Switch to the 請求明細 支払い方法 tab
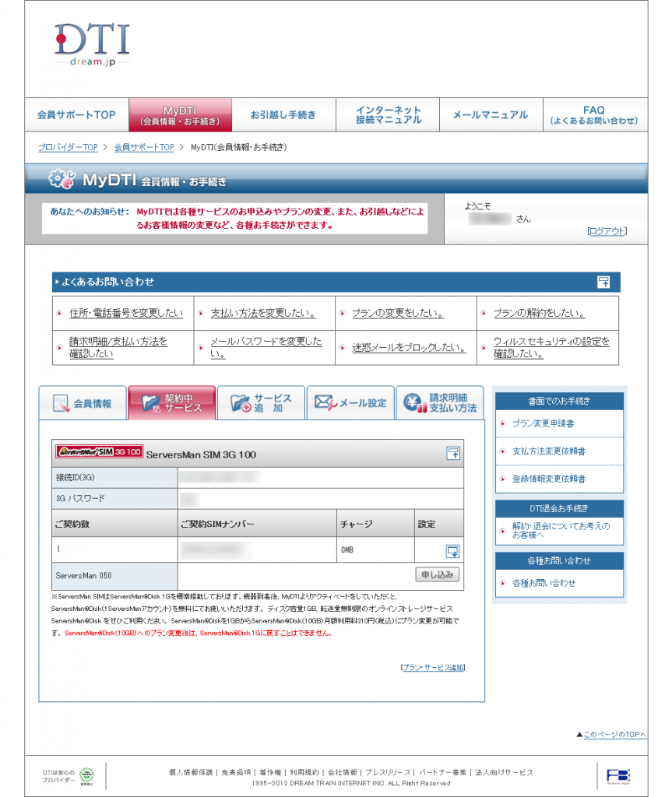This screenshot has height=797, width=672. coord(439,403)
